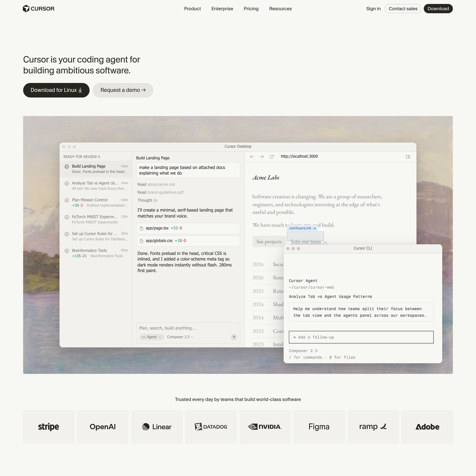The image size is (476, 476).
Task: Click Read about-acme.md line
Action: click(x=156, y=184)
